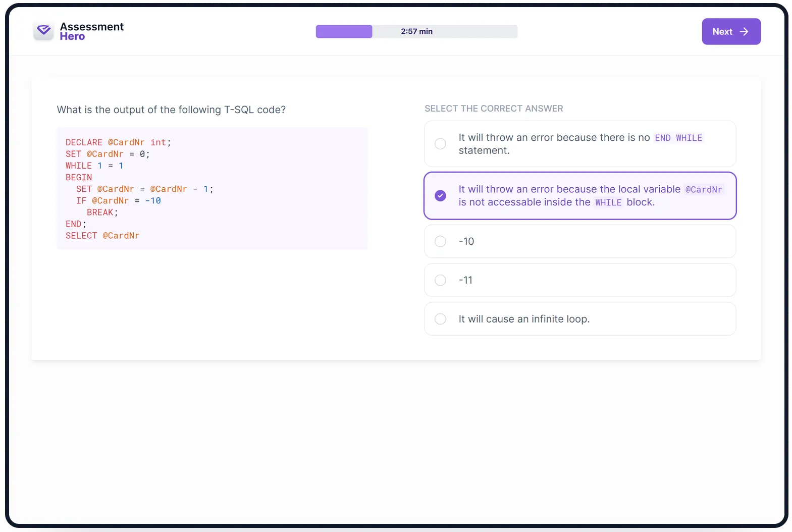Click the SELECT @CardNr code line
This screenshot has height=532, width=792.
pyautogui.click(x=102, y=235)
